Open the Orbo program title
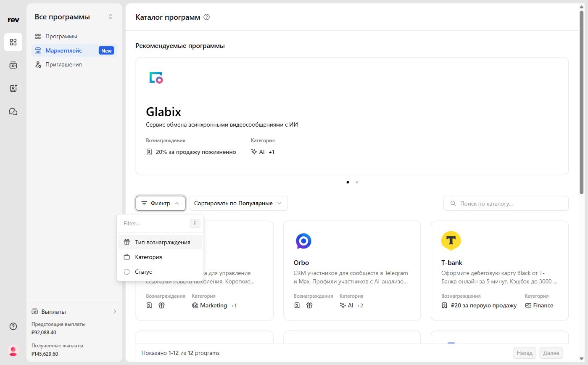 (x=301, y=262)
